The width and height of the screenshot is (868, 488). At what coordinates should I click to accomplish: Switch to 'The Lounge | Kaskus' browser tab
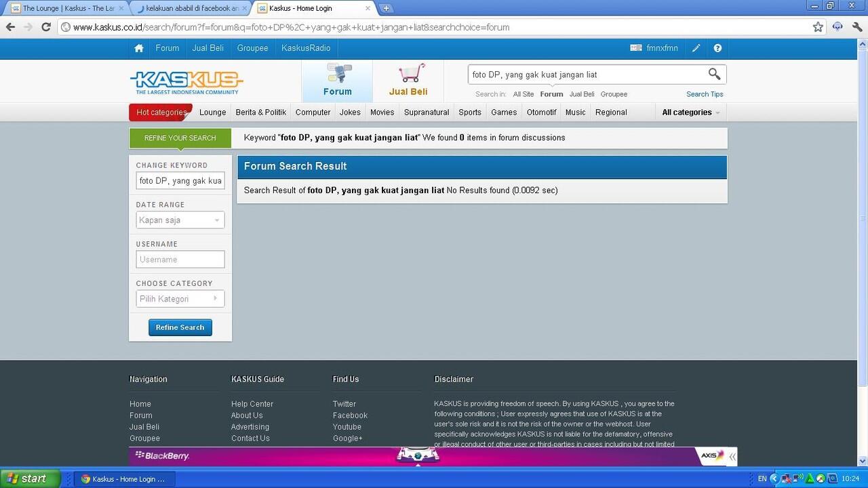click(68, 8)
